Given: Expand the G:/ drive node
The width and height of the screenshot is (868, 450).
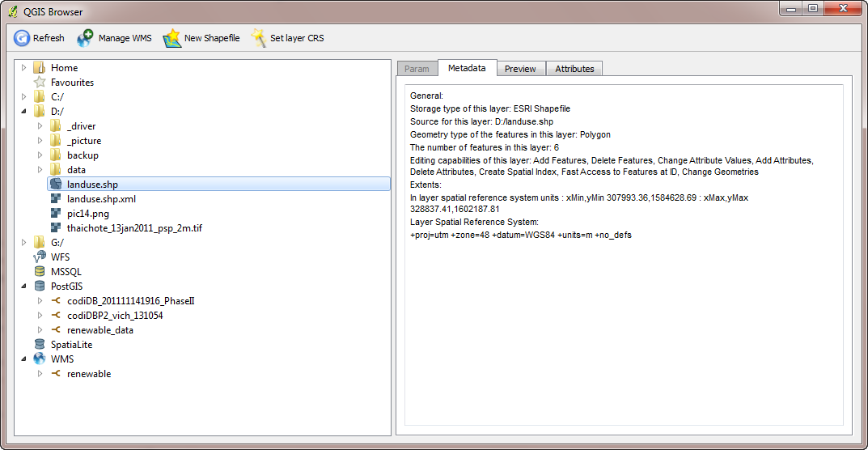Looking at the screenshot, I should pyautogui.click(x=23, y=242).
